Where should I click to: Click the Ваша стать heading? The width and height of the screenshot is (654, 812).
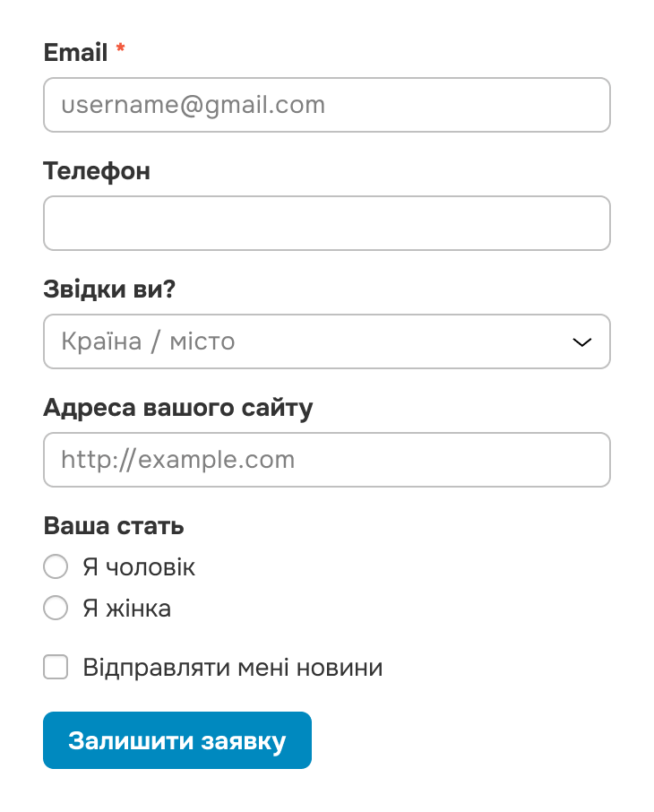(114, 526)
